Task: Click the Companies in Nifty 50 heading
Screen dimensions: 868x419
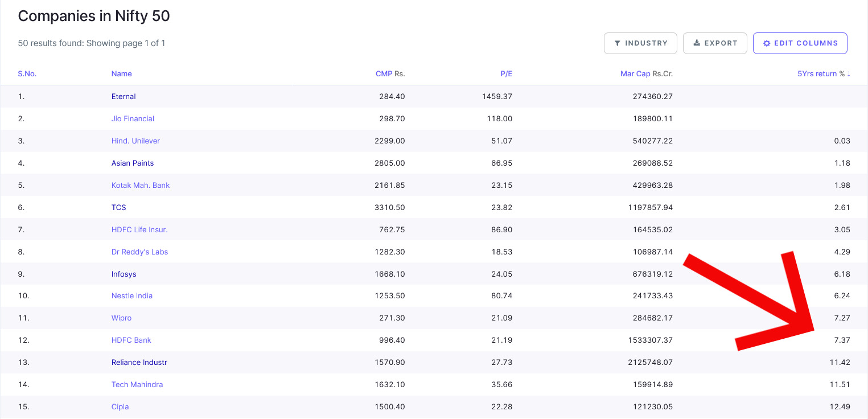Action: click(x=94, y=16)
